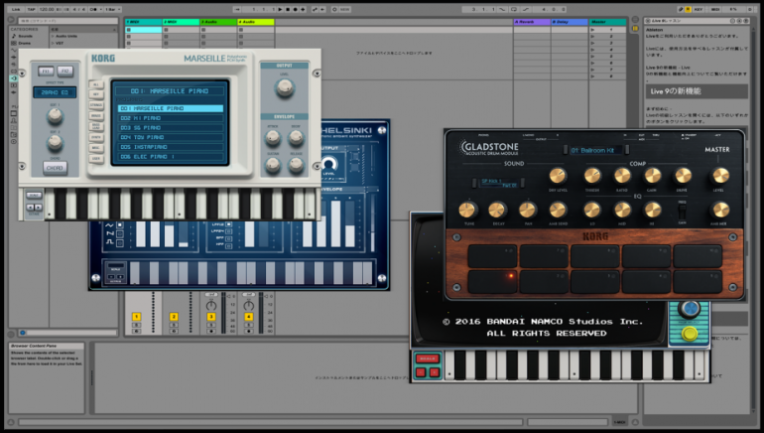Click the Gladstone MASTER level knob
The height and width of the screenshot is (433, 764).
721,174
